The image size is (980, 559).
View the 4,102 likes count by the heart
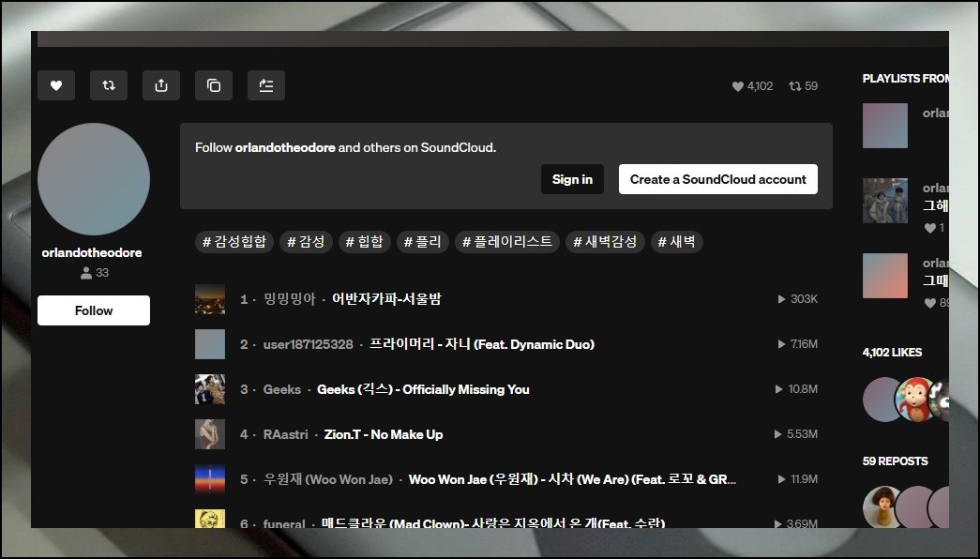coord(752,86)
